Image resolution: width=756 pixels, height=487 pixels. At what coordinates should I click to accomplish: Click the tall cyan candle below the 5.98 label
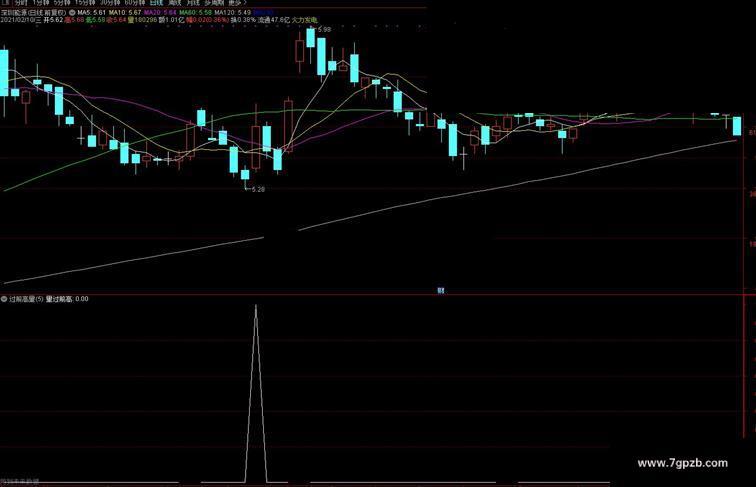322,56
